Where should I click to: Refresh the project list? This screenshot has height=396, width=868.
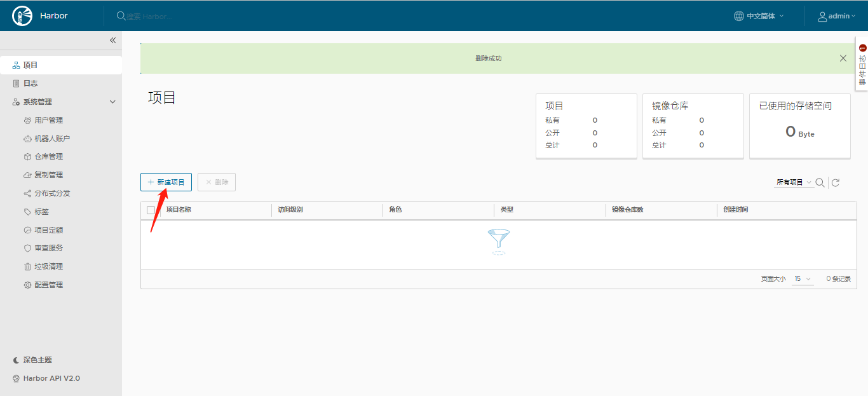point(836,182)
